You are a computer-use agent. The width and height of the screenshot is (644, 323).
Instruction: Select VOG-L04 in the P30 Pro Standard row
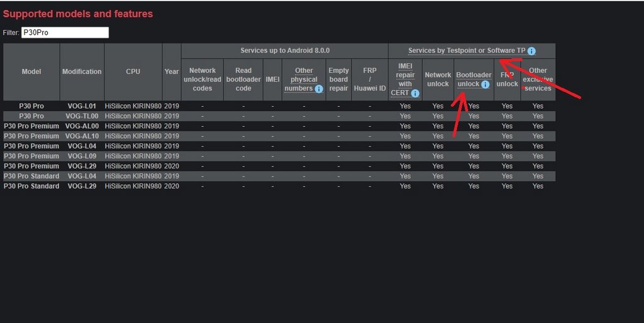(x=82, y=176)
